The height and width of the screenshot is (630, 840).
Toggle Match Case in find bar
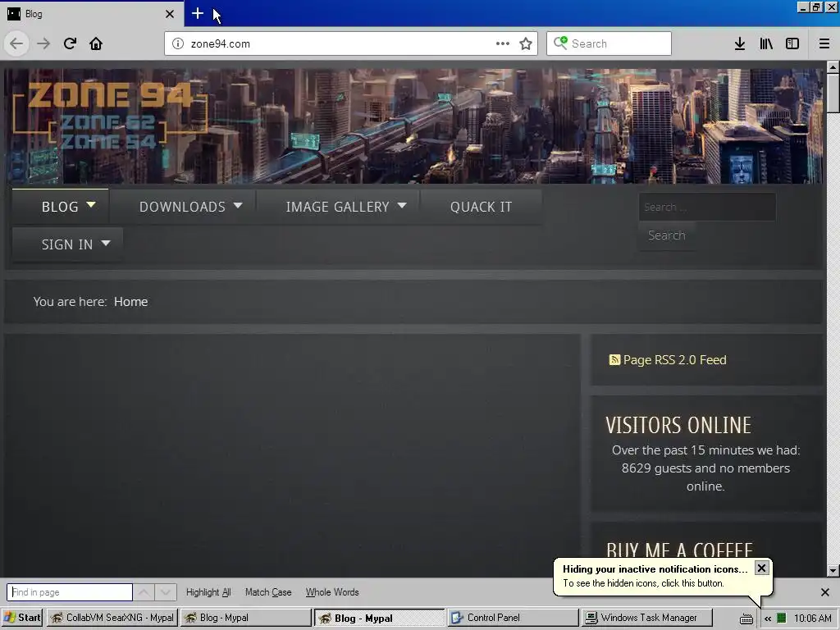(268, 592)
